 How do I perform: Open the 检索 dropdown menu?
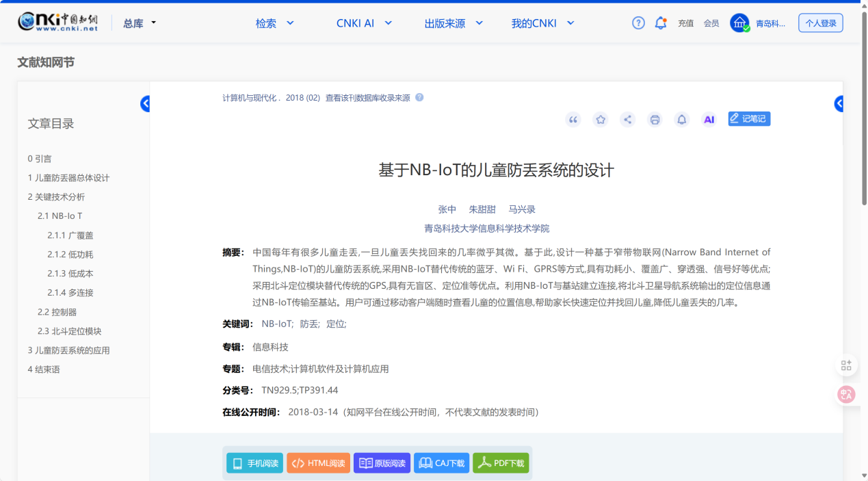(x=274, y=23)
